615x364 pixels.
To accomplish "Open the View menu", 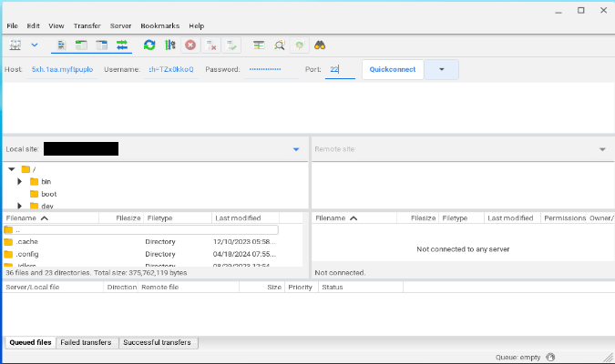I will click(56, 25).
